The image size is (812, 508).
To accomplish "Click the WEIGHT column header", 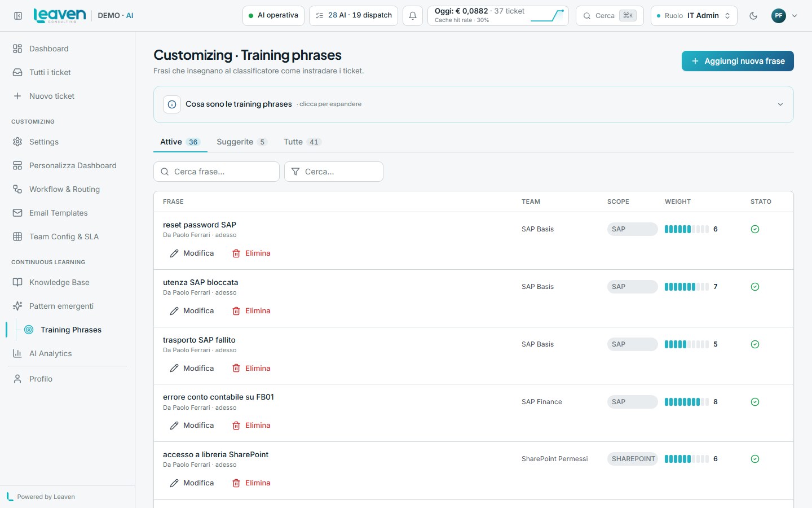I will pyautogui.click(x=678, y=202).
